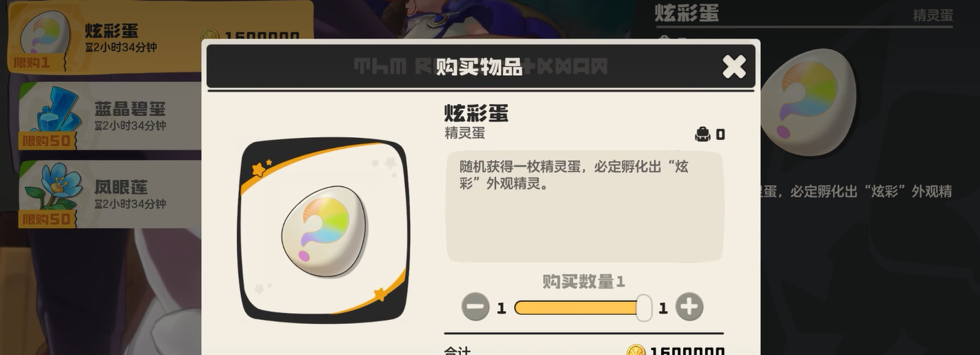Click the large egg preview on right
Image resolution: width=980 pixels, height=355 pixels.
(x=808, y=102)
